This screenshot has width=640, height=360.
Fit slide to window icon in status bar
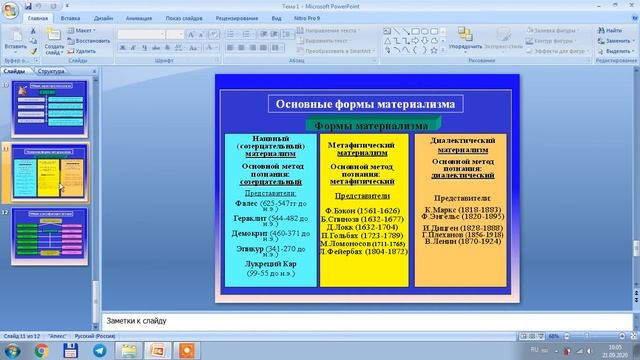tap(633, 336)
